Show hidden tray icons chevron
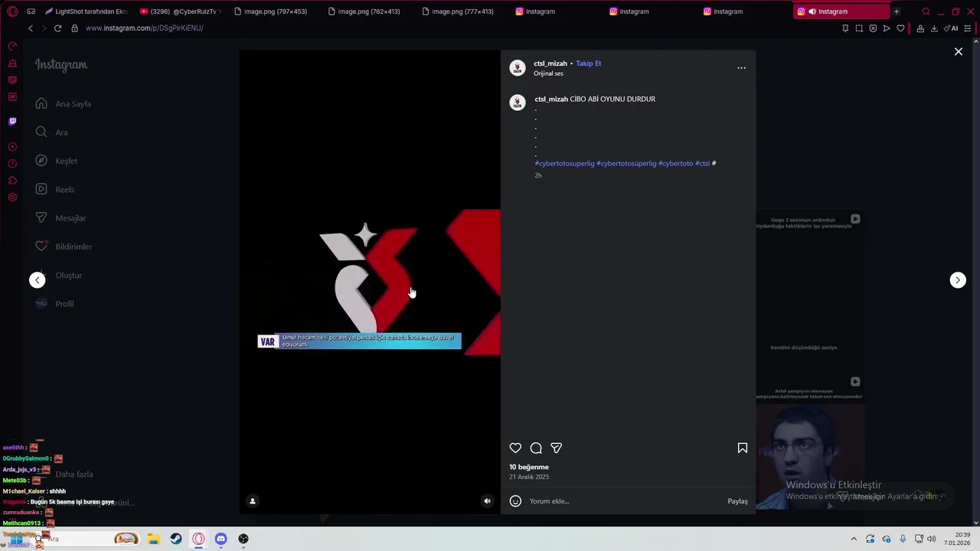The image size is (980, 551). pyautogui.click(x=854, y=539)
